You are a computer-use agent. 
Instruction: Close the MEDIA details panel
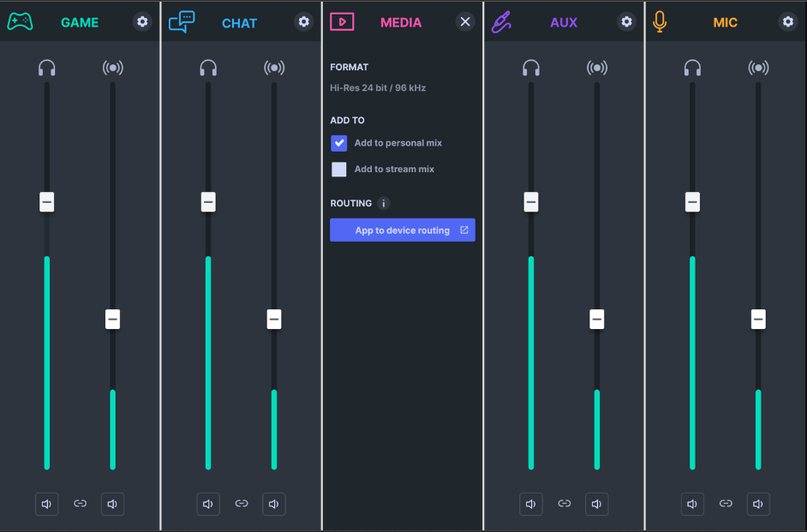pyautogui.click(x=465, y=21)
